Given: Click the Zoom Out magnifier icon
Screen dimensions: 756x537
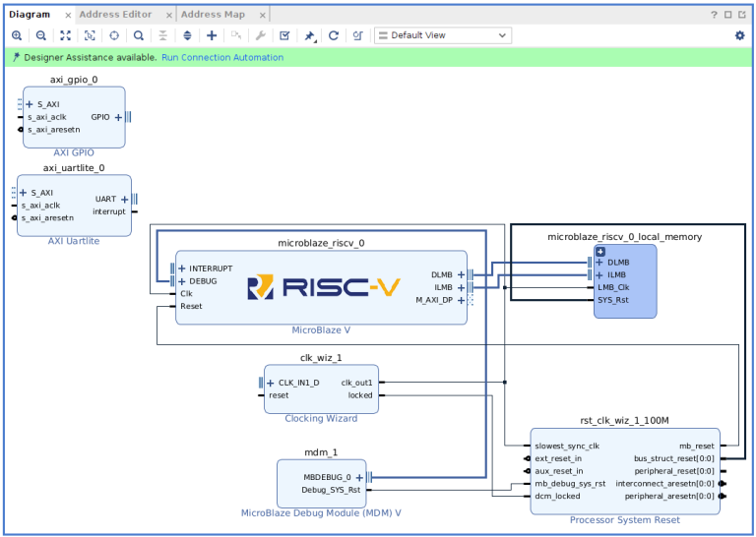Looking at the screenshot, I should click(41, 35).
